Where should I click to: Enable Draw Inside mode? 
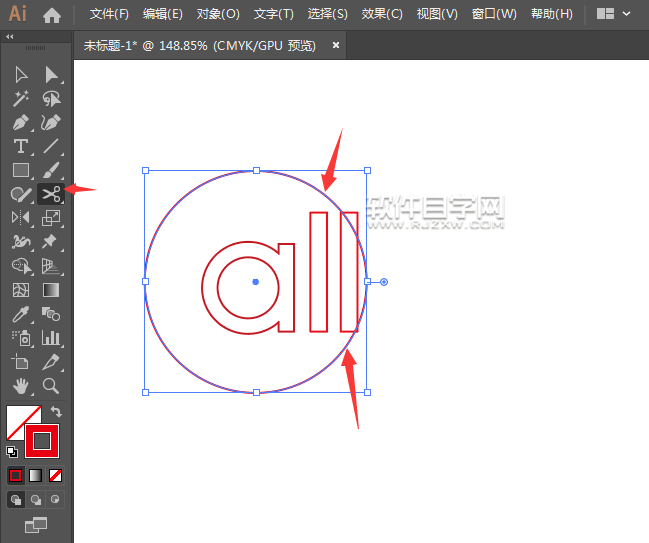(55, 500)
